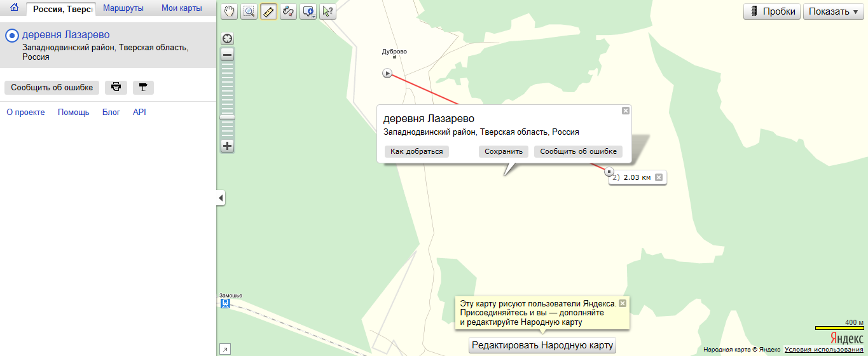Open Условия использования link
This screenshot has height=356, width=868.
(823, 350)
